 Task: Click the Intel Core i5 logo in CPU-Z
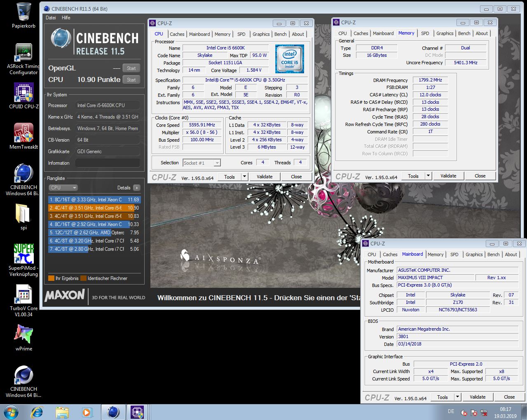point(290,59)
